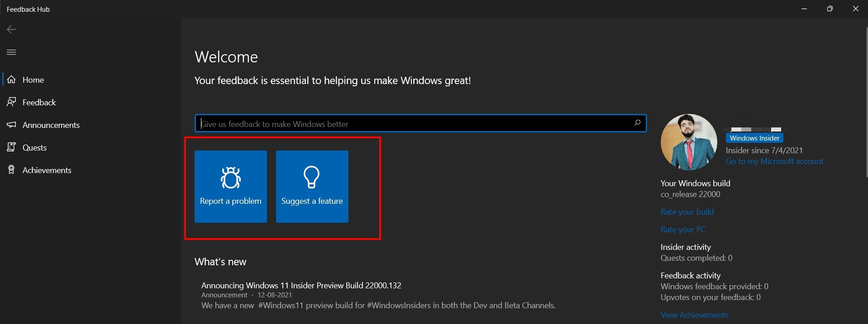Click 'co_release 22000' build text
The height and width of the screenshot is (324, 868).
690,194
